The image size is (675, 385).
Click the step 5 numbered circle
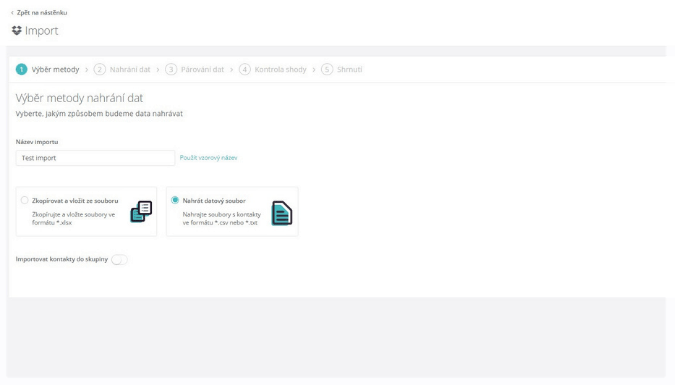click(327, 69)
